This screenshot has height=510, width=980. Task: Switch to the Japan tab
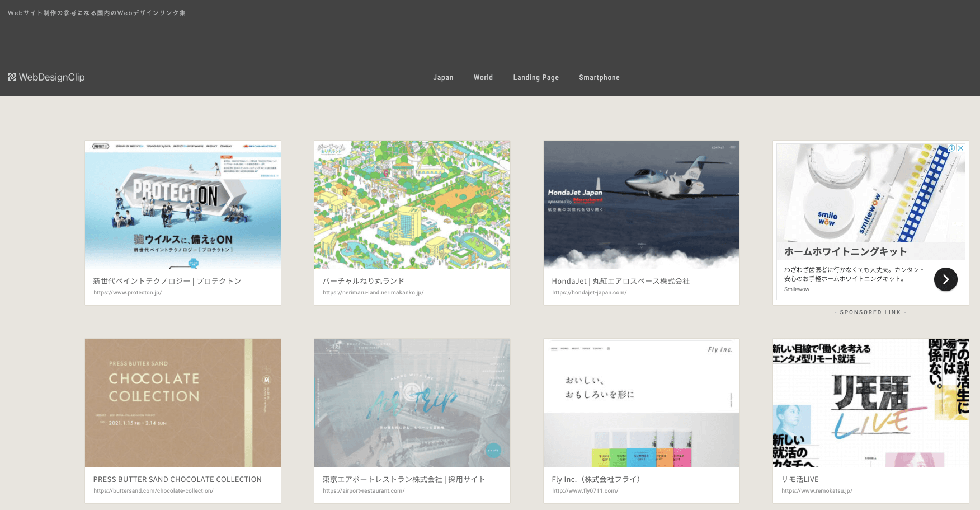pyautogui.click(x=443, y=78)
